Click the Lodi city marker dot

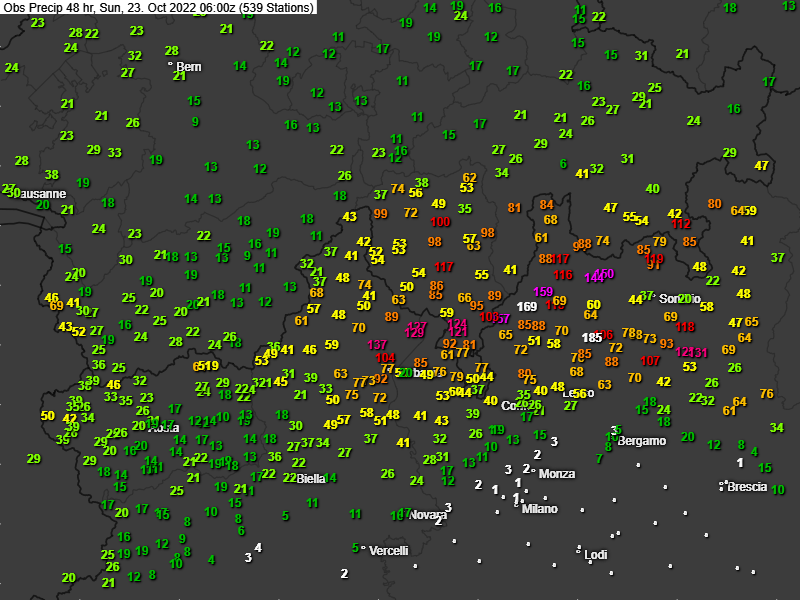579,549
